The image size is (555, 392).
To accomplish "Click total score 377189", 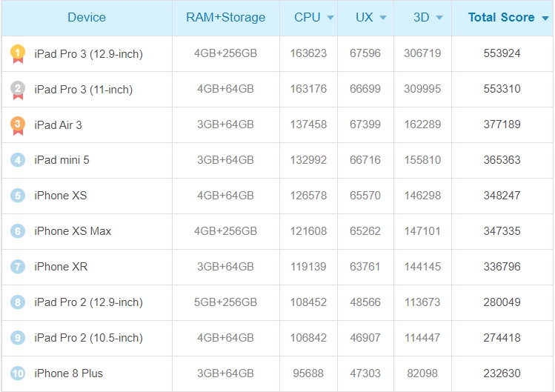I will (x=502, y=124).
